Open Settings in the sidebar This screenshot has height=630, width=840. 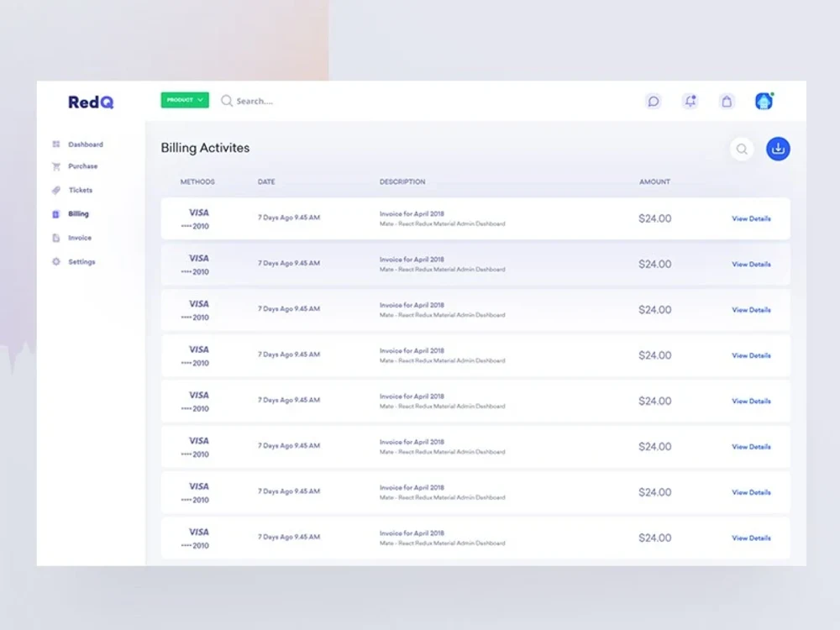tap(81, 262)
